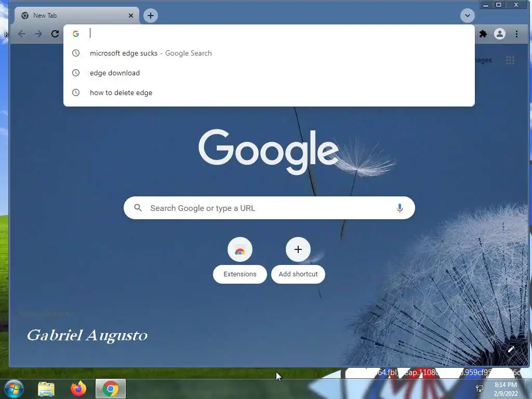532x399 pixels.
Task: Click the Google logo on the page
Action: pos(269,151)
